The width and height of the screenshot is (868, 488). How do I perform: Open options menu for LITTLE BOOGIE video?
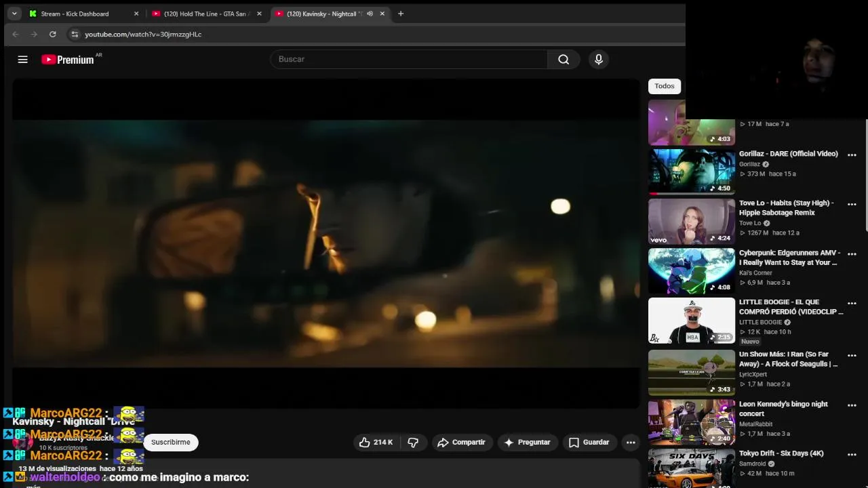(852, 304)
